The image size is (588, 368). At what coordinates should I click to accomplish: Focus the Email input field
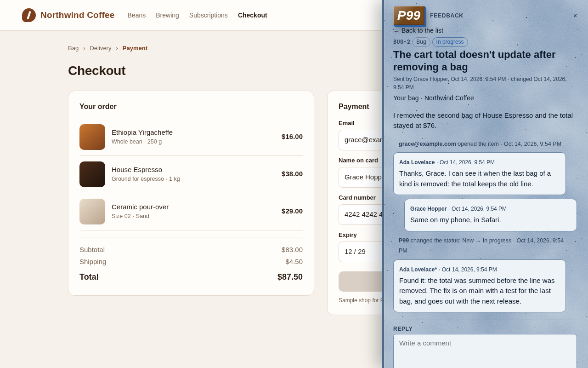pos(361,140)
